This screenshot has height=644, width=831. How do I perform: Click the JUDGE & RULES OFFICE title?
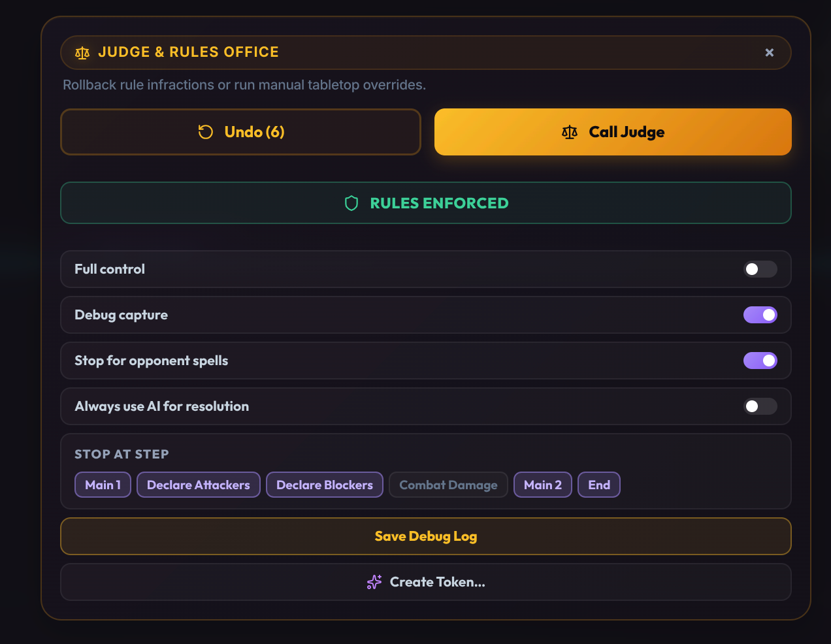click(188, 52)
